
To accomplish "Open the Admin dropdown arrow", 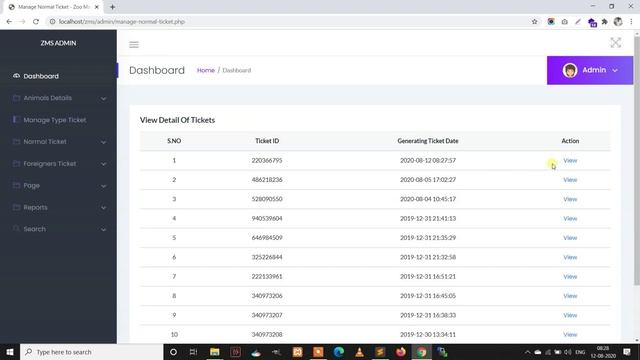I will (615, 71).
